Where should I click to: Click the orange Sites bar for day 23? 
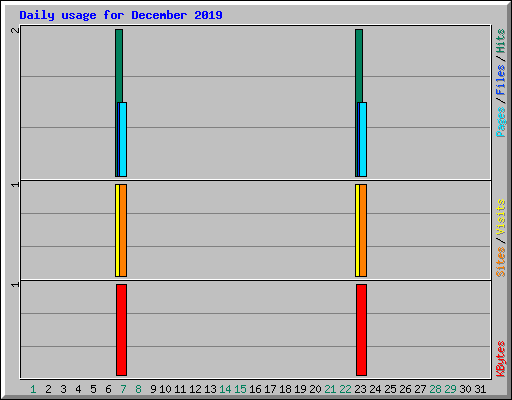[363, 230]
